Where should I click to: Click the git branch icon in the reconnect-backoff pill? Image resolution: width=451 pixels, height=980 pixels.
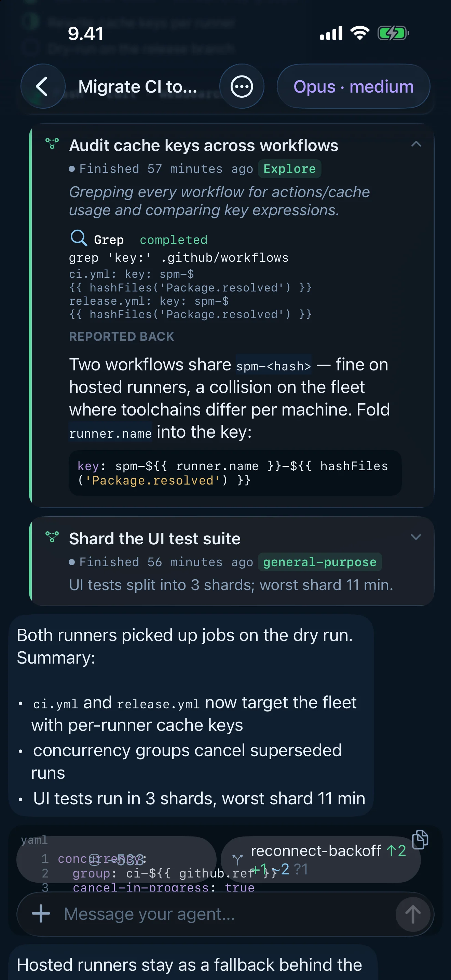[x=238, y=859]
